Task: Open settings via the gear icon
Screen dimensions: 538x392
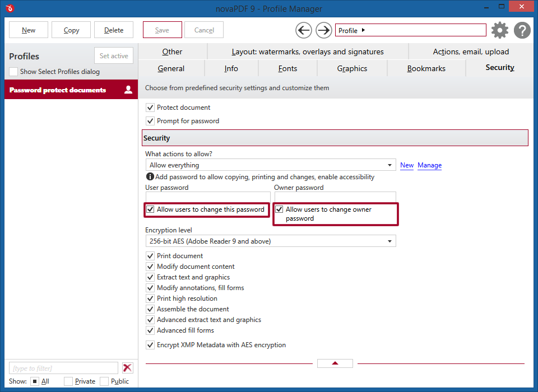Action: tap(500, 30)
